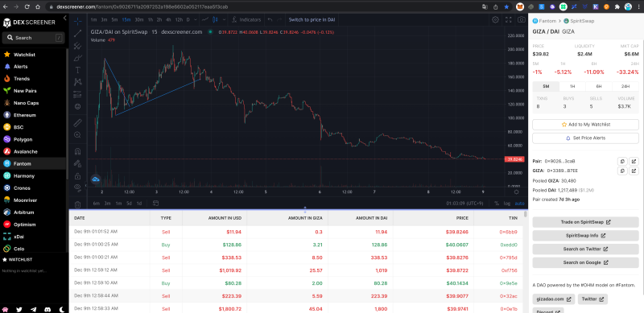Open chart settings gear

tap(495, 19)
